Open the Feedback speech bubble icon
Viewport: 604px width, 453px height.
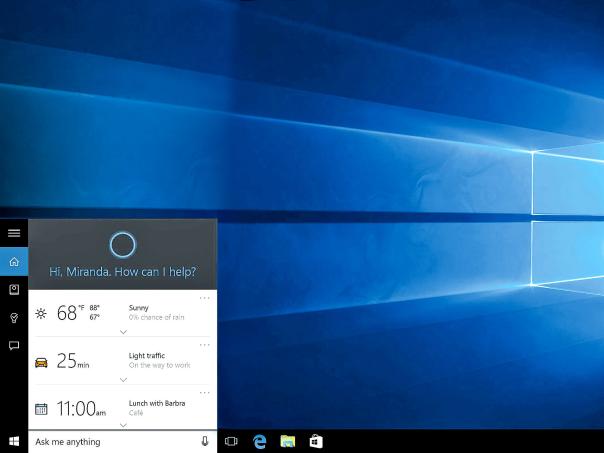click(14, 346)
